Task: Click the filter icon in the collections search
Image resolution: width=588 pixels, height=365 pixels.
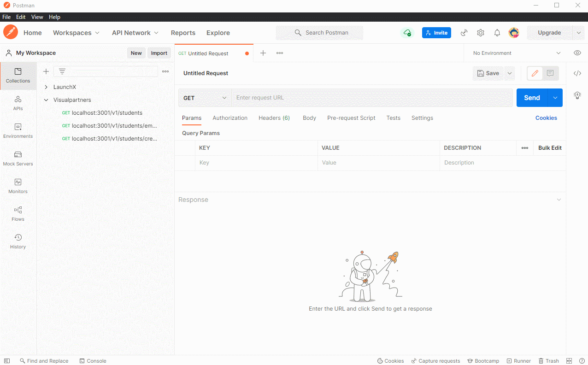Action: (x=62, y=71)
